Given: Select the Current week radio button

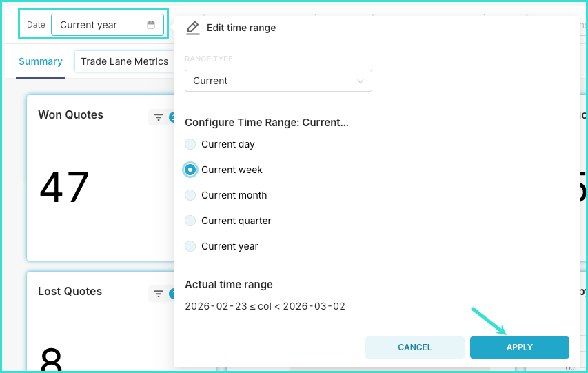Looking at the screenshot, I should (190, 170).
